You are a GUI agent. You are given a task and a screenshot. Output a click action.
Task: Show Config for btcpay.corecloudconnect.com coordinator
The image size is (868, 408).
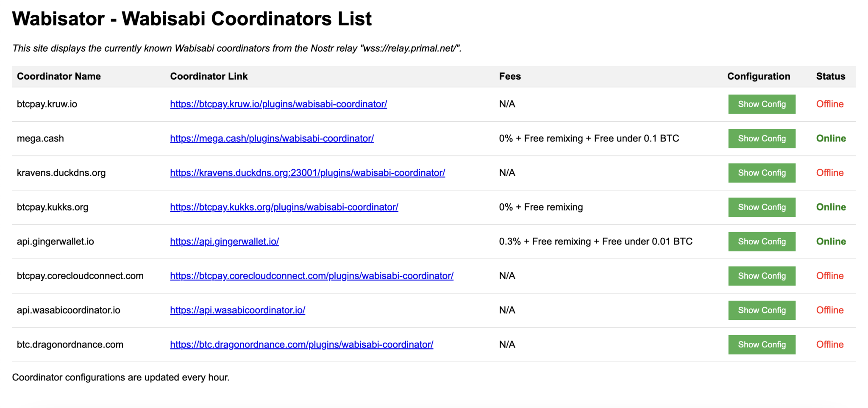click(x=762, y=275)
